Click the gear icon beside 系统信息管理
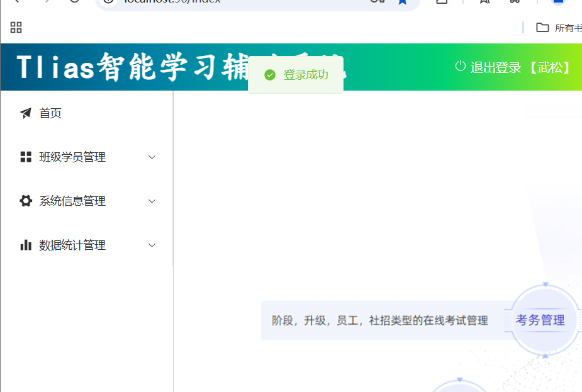The width and height of the screenshot is (582, 392). (25, 201)
